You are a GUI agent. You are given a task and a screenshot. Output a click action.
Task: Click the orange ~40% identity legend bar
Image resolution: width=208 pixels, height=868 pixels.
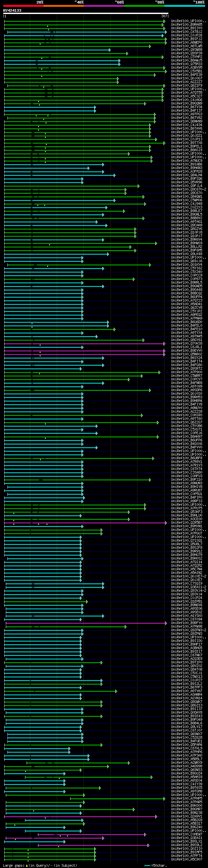[x=63, y=6]
